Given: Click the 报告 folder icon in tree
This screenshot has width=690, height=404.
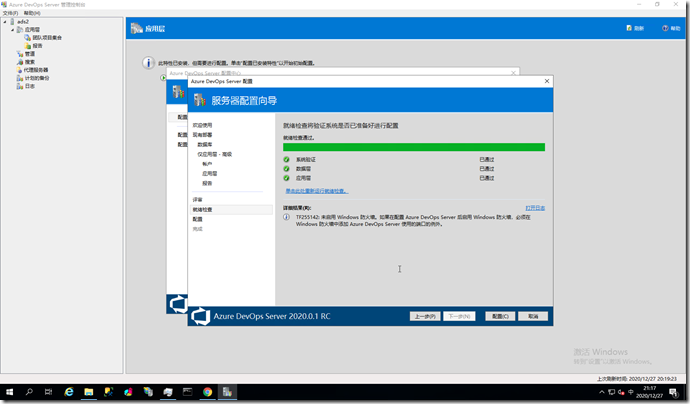Looking at the screenshot, I should tap(28, 46).
